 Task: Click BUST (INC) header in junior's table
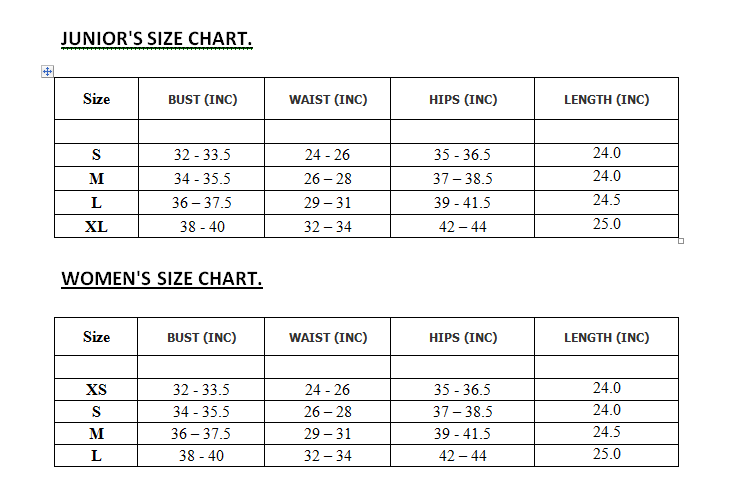point(202,99)
